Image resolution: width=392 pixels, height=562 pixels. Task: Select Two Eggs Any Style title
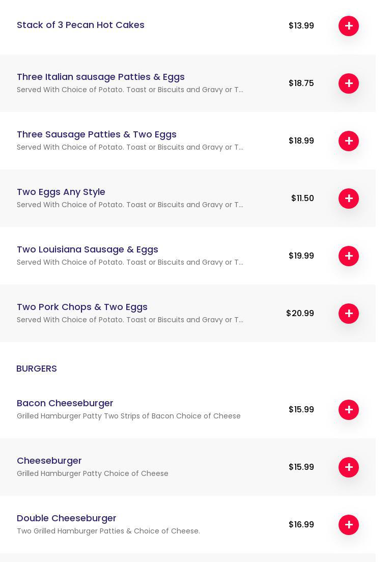coord(61,192)
